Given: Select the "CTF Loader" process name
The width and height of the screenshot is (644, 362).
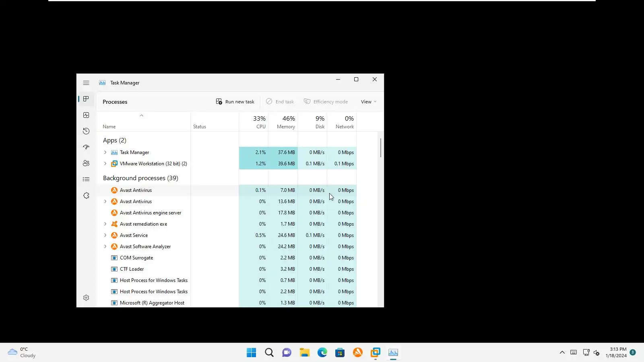Looking at the screenshot, I should click(132, 269).
